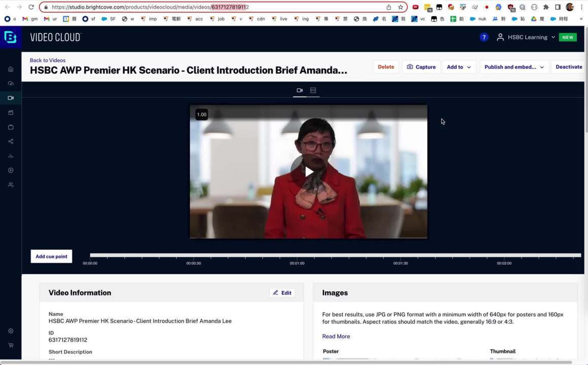
Task: Open the Gallery module in the sidebar
Action: tap(11, 113)
